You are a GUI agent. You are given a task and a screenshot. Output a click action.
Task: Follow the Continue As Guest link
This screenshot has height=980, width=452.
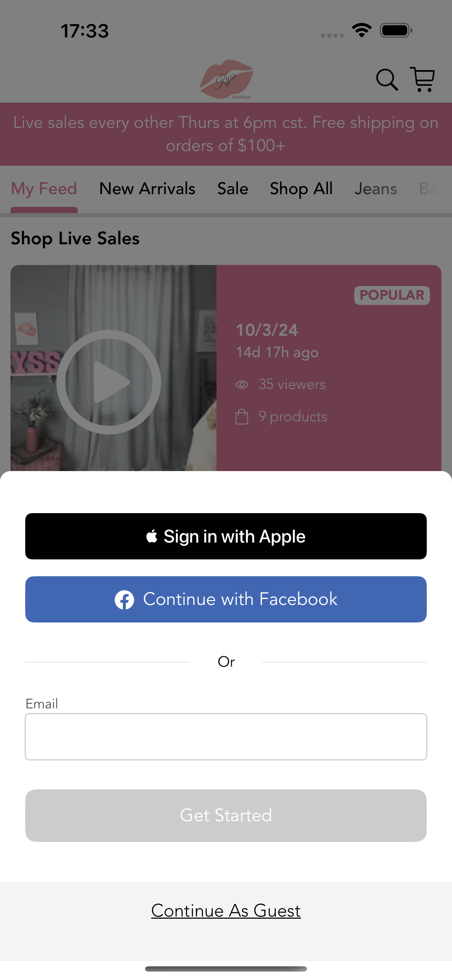(226, 911)
